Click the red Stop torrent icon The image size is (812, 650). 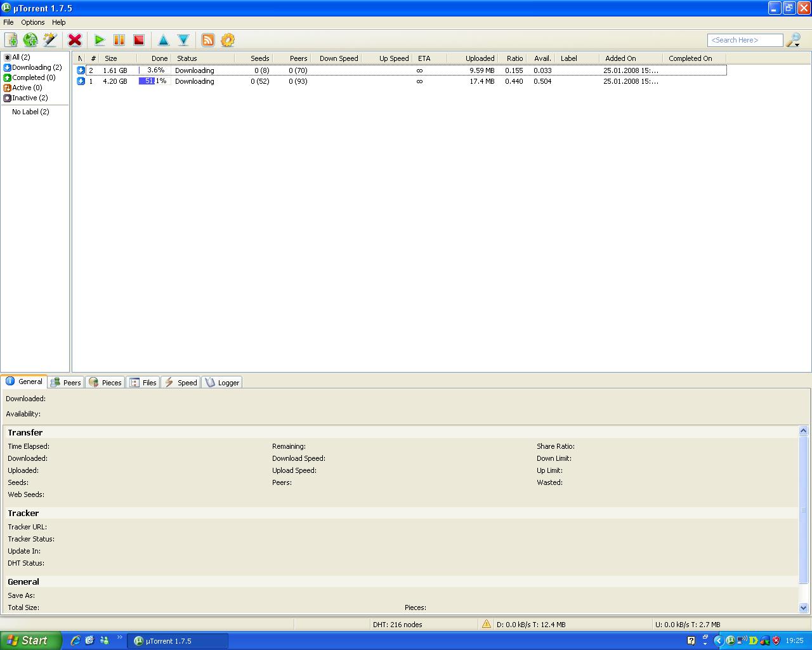[x=139, y=40]
